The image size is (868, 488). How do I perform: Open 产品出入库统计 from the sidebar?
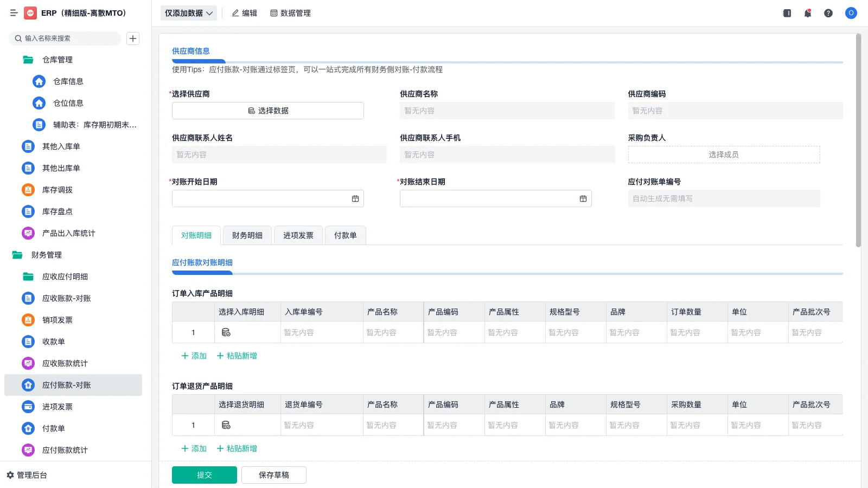[28, 233]
